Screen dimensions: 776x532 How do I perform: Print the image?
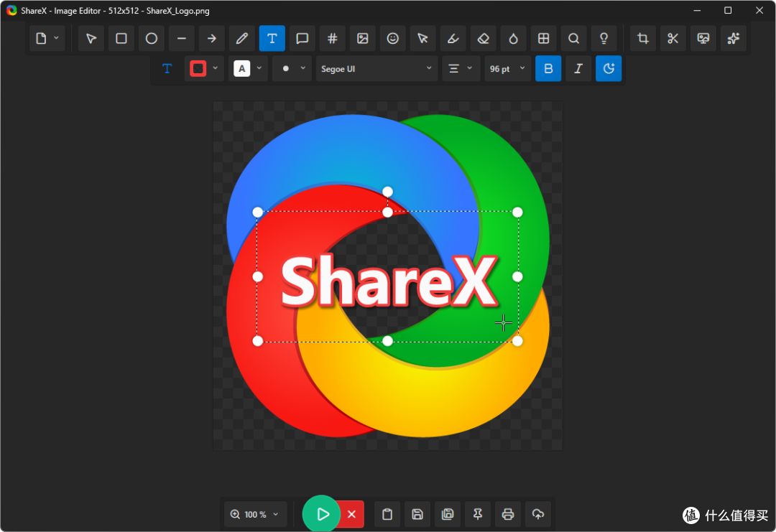click(x=508, y=514)
